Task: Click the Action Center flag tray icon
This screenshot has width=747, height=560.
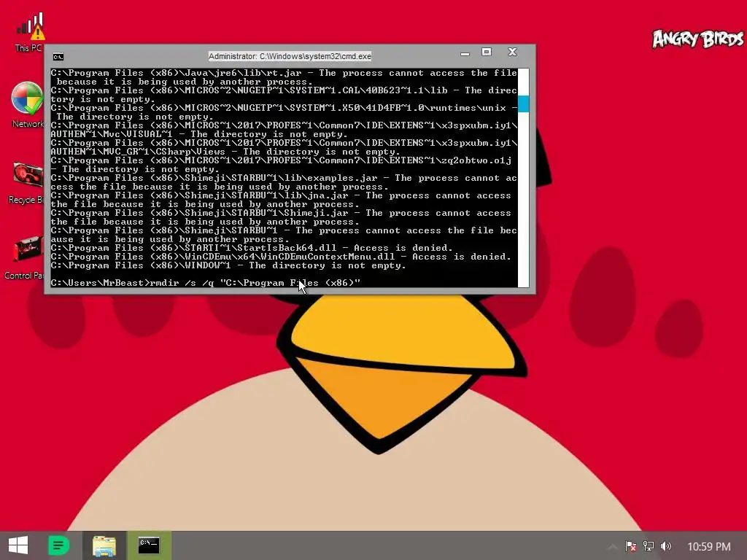Action: pyautogui.click(x=630, y=546)
